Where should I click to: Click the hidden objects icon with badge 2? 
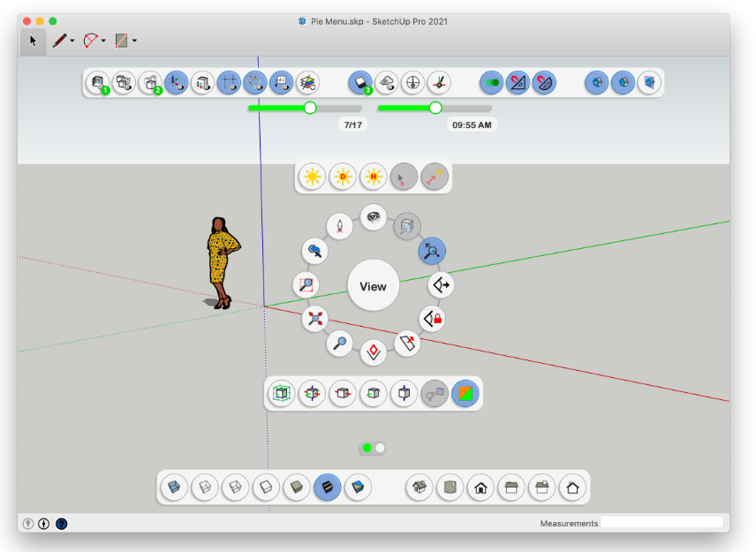pos(150,82)
